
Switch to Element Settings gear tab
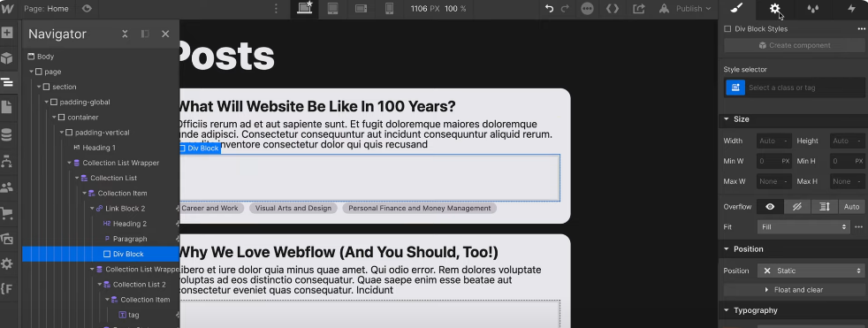click(774, 9)
